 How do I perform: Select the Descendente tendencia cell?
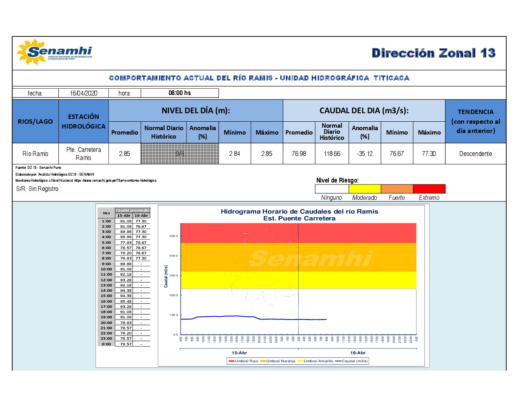[x=475, y=154]
